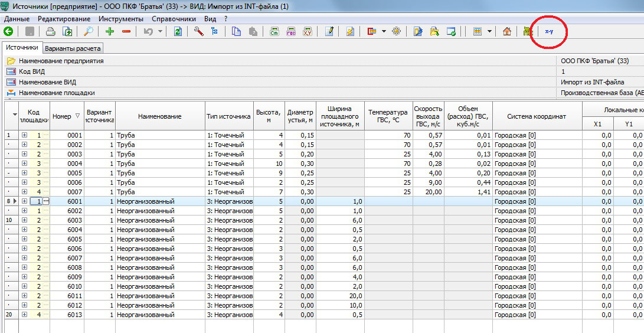Click the X,Y coordinates toolbar icon
Viewport: 644px width, 333px height.
point(308,32)
